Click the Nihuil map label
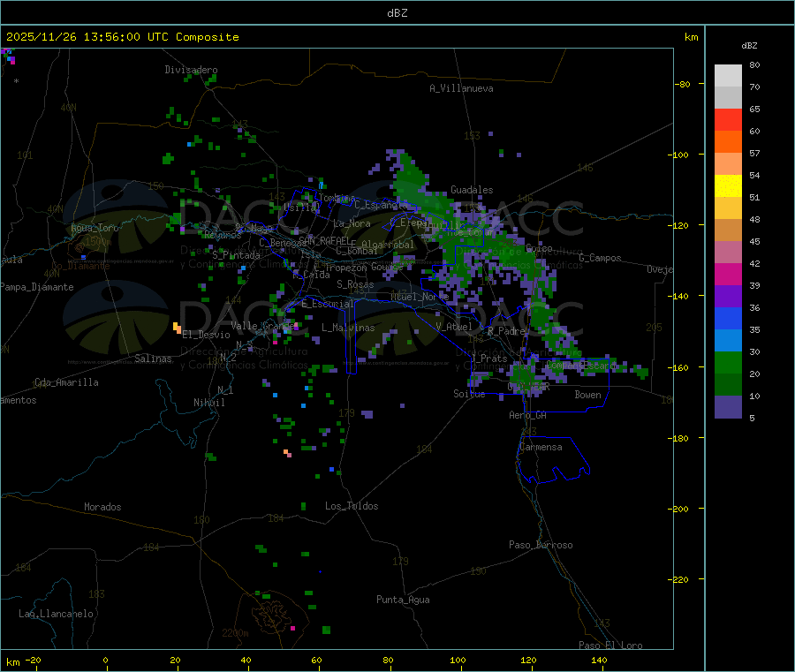The image size is (795, 672). click(x=208, y=403)
